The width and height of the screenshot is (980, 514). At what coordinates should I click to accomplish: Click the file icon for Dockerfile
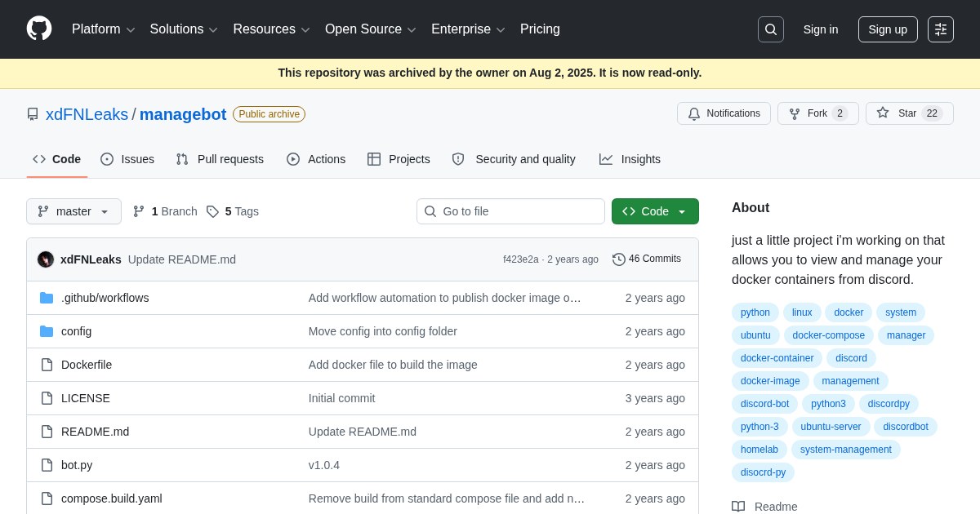[47, 365]
